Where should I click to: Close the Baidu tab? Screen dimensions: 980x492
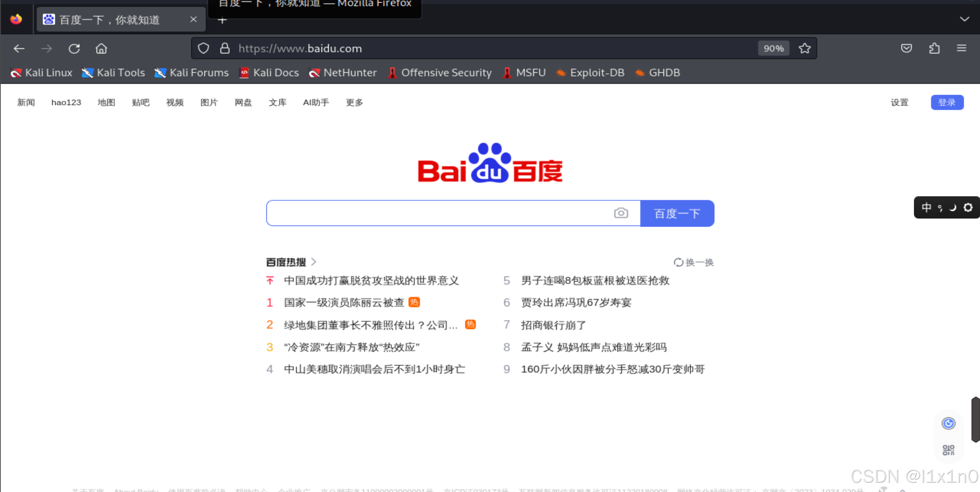click(193, 19)
